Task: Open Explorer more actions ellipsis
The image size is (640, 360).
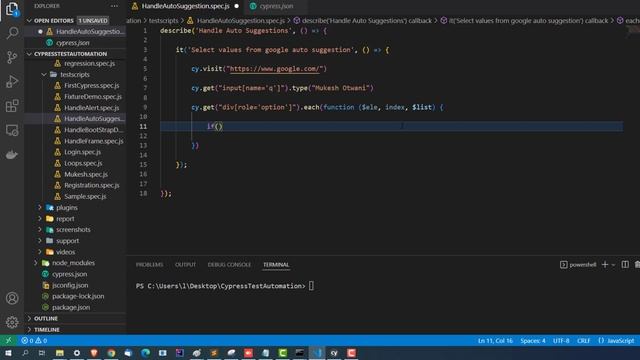Action: [114, 6]
